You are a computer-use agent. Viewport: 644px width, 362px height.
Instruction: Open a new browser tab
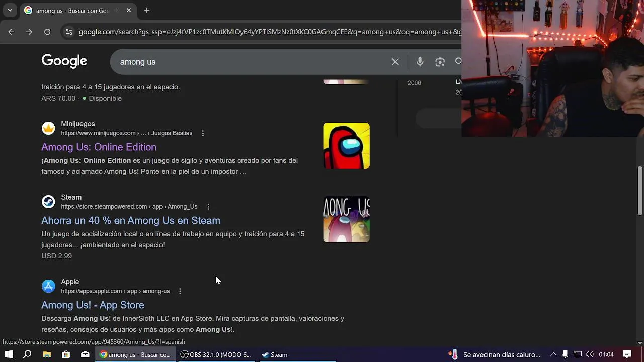point(147,10)
